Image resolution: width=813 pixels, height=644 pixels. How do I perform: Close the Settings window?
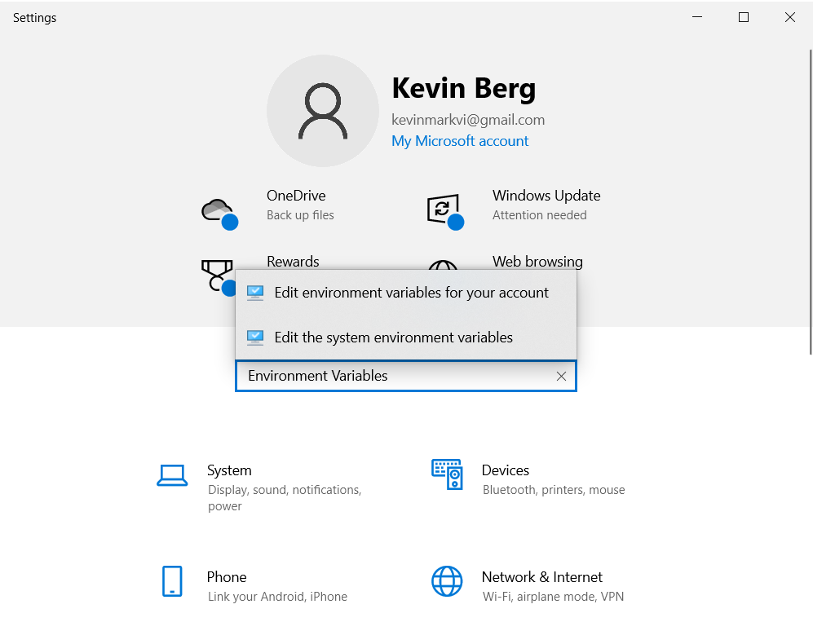pyautogui.click(x=789, y=17)
